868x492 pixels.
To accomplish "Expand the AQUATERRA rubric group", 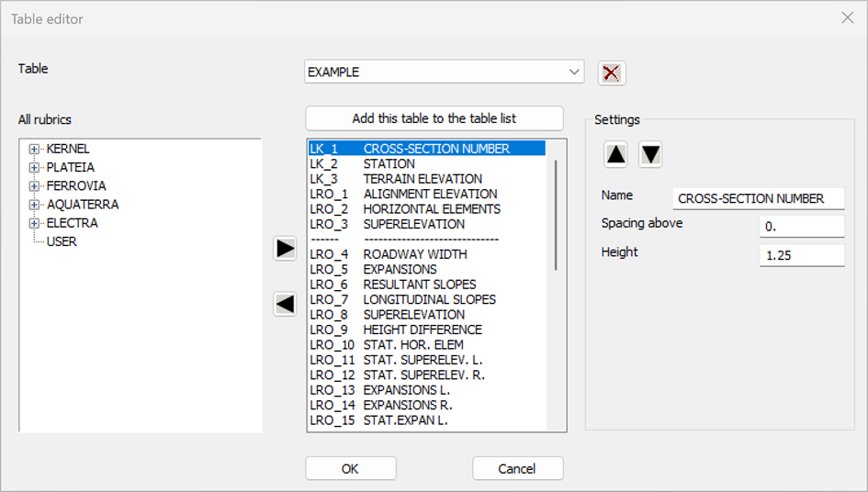I will (x=35, y=205).
